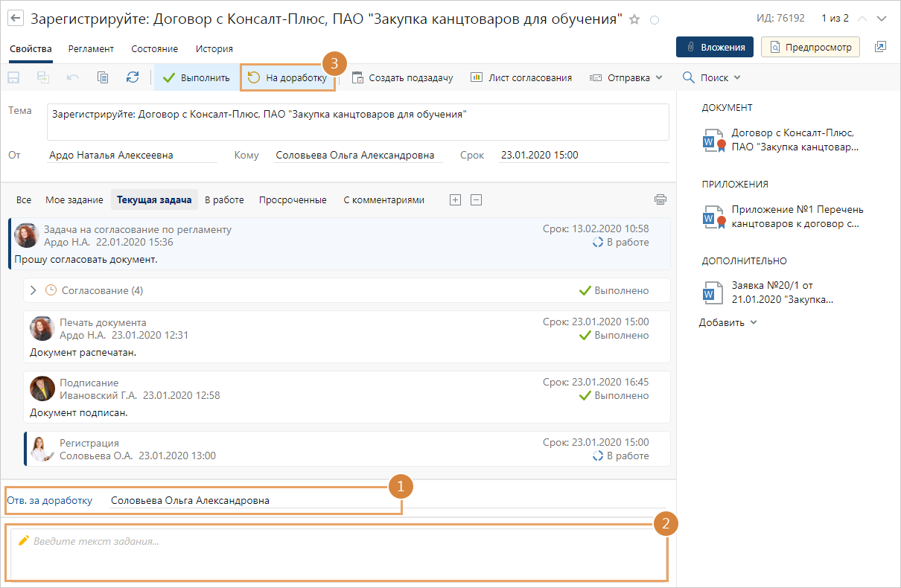Image resolution: width=901 pixels, height=588 pixels.
Task: Expand all thread items with plus icon
Action: pos(456,199)
